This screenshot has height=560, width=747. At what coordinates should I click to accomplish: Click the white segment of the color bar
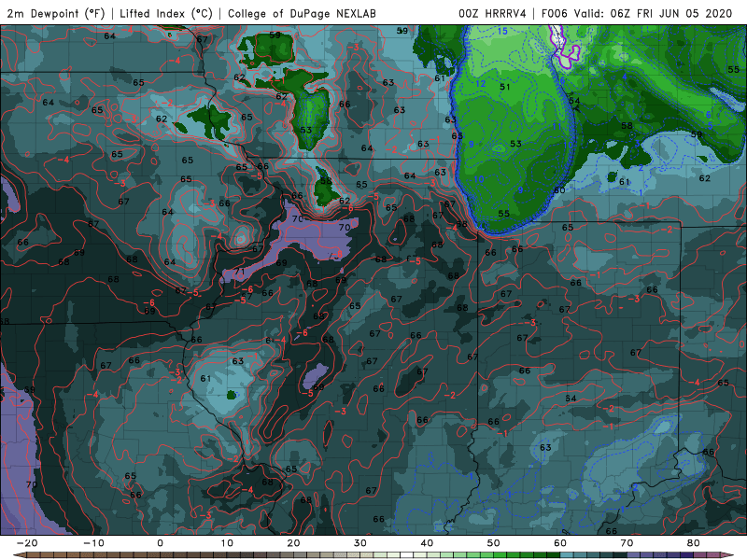405,555
